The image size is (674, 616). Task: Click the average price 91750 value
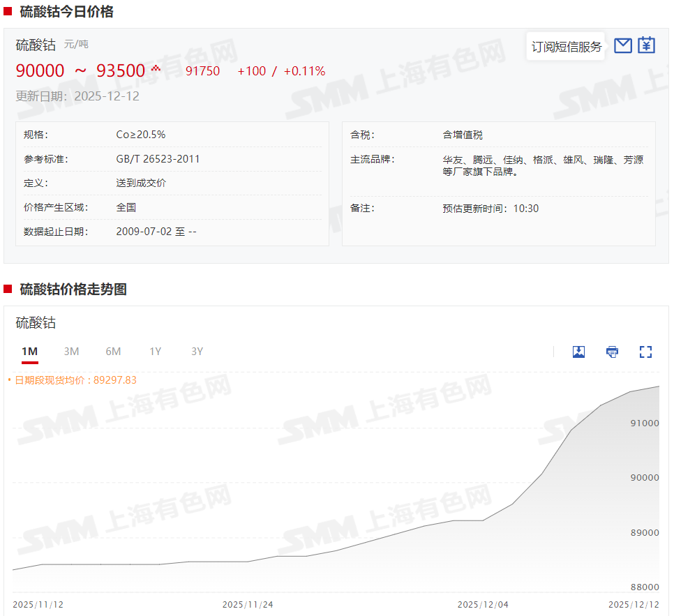coord(202,71)
